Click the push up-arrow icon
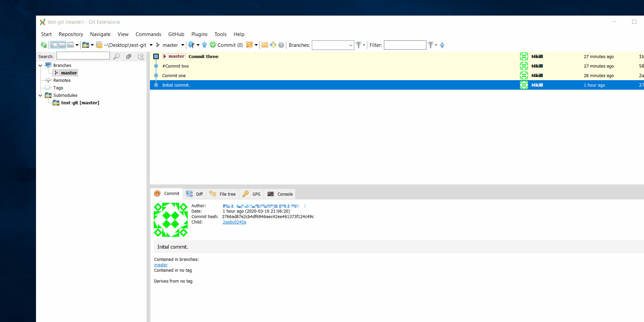Viewport: 644px width, 322px height. [204, 45]
